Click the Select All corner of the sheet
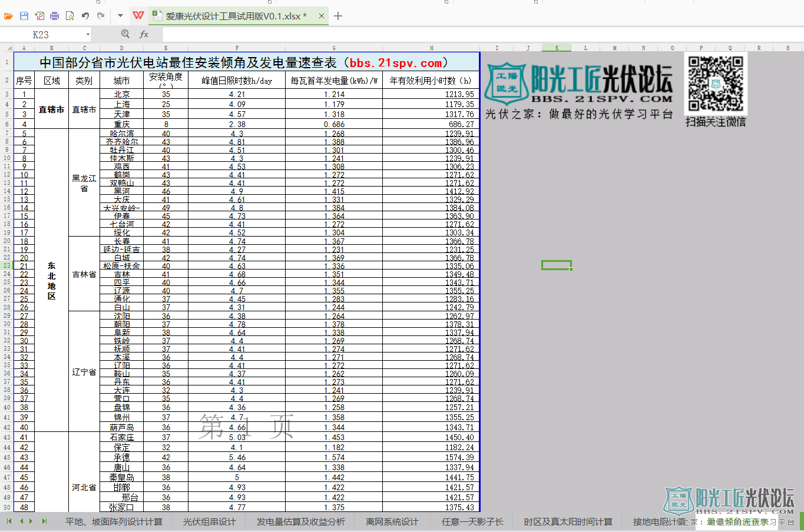This screenshot has width=804, height=532. tap(6, 48)
